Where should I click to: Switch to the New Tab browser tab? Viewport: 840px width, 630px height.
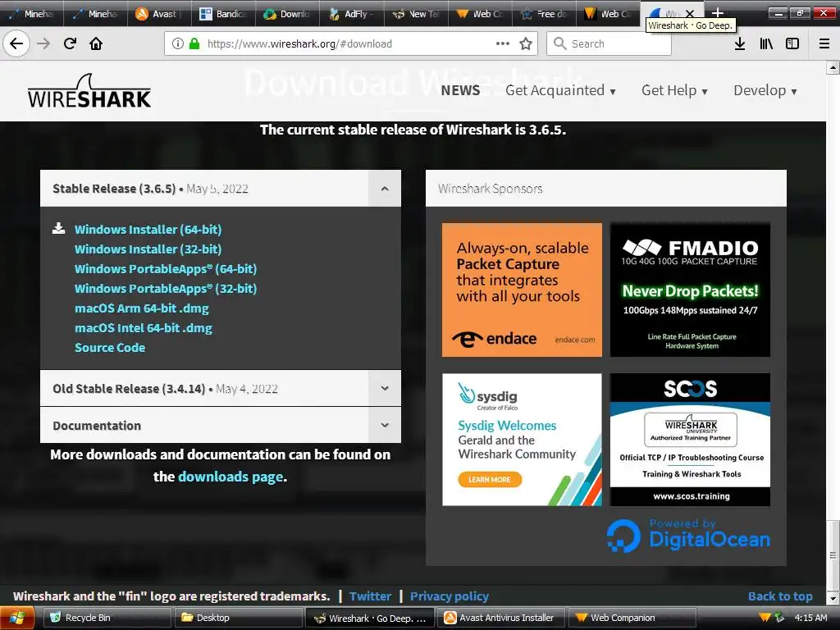pos(416,14)
